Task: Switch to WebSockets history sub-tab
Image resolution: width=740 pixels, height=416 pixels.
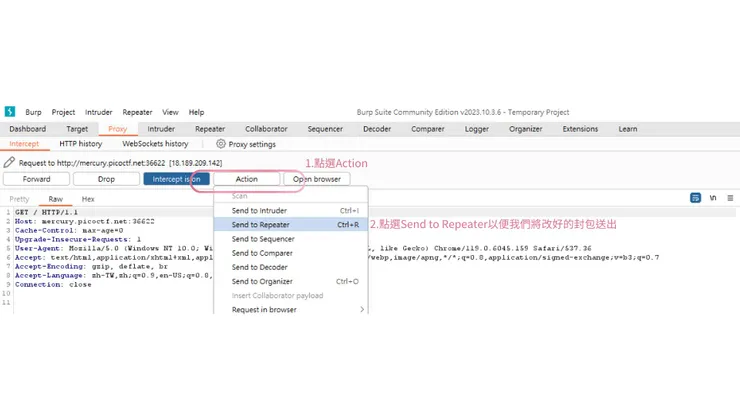Action: pyautogui.click(x=155, y=144)
